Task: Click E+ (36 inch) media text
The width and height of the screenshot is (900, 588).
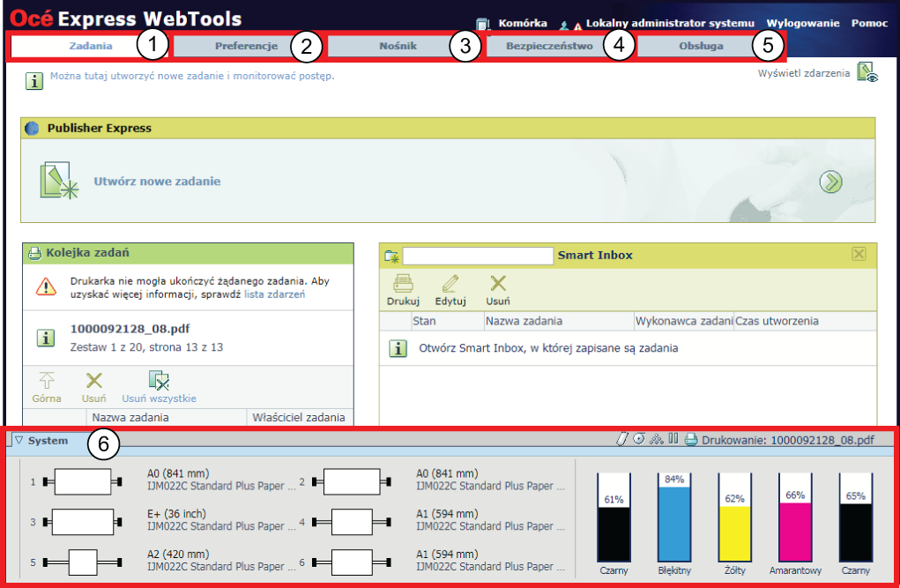Action: 176,514
